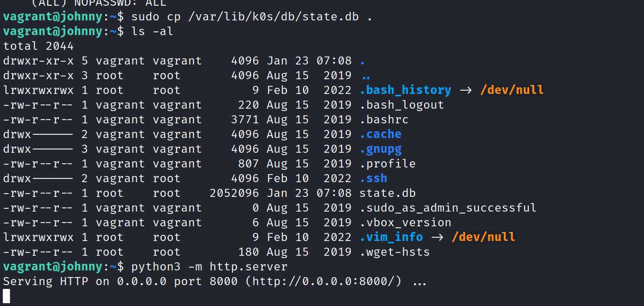Click the 2052096 file size value
Viewport: 644px width, 306px height.
(x=234, y=193)
